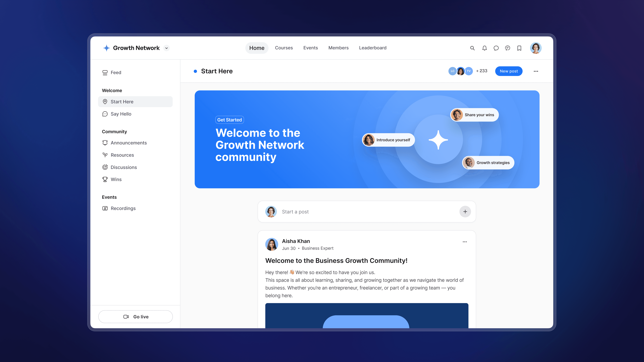Click the Say Hello chat icon
The height and width of the screenshot is (362, 644).
point(105,114)
